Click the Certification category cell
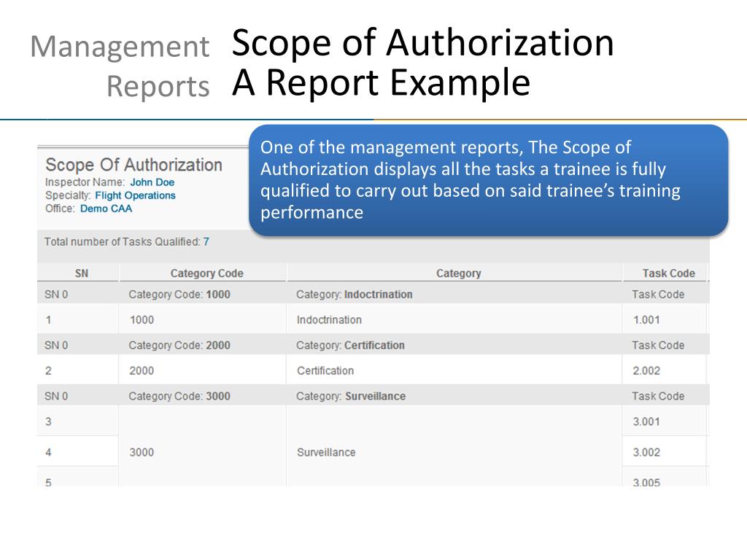Viewport: 747px width, 560px height. tap(454, 370)
